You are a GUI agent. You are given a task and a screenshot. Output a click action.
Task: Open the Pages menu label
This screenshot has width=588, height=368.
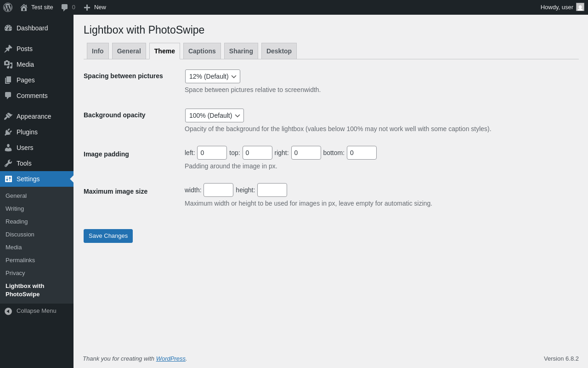pos(26,80)
